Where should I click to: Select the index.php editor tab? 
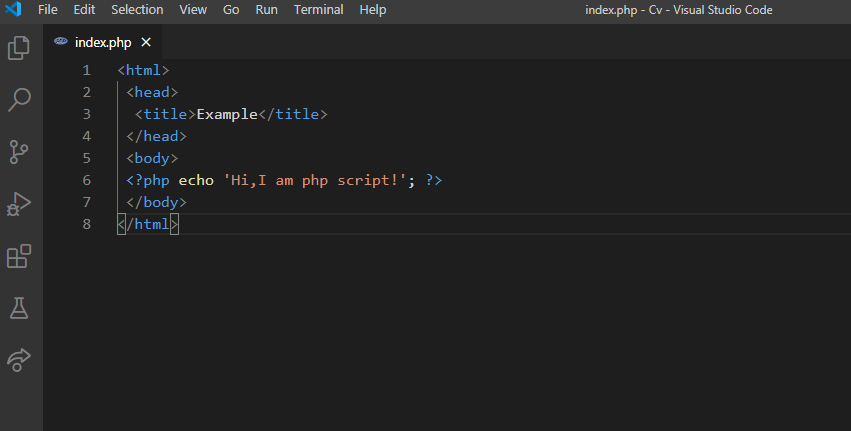coord(102,42)
